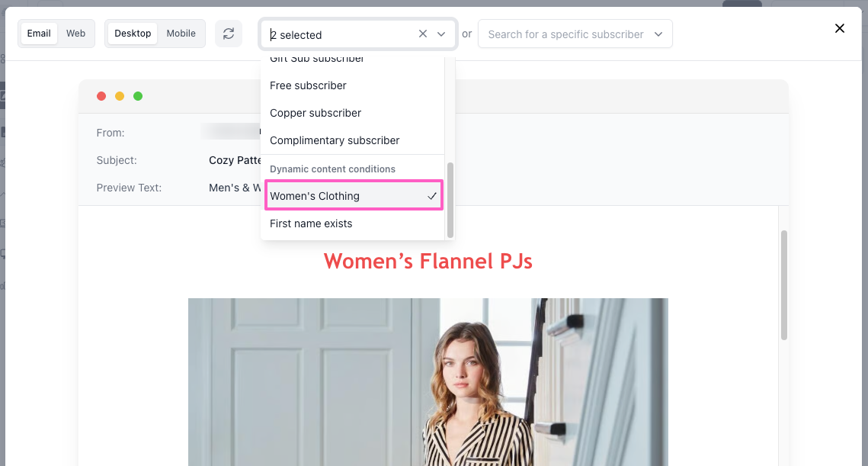Click the green window dot
This screenshot has width=868, height=466.
click(138, 96)
